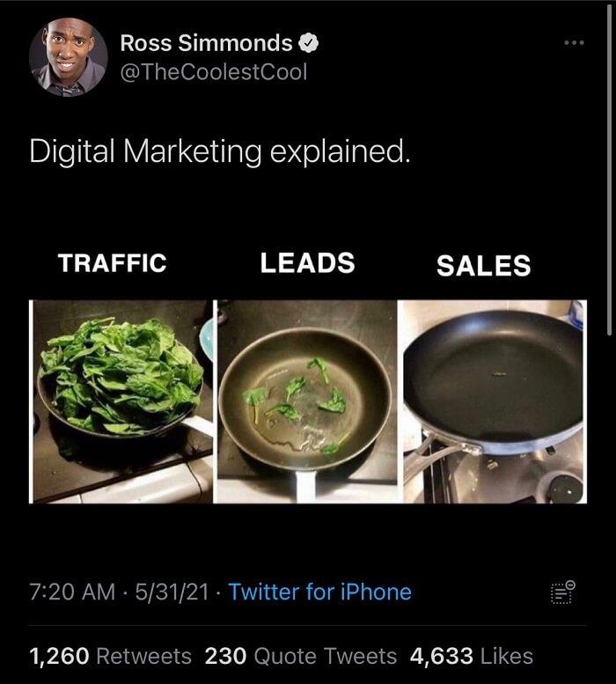Click the 5/31/21 date

[172, 592]
